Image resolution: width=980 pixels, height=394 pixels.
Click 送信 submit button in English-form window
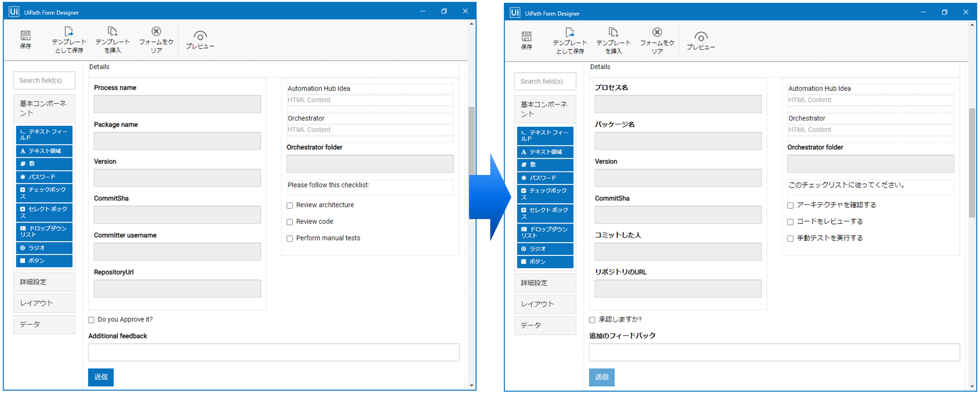pyautogui.click(x=101, y=377)
